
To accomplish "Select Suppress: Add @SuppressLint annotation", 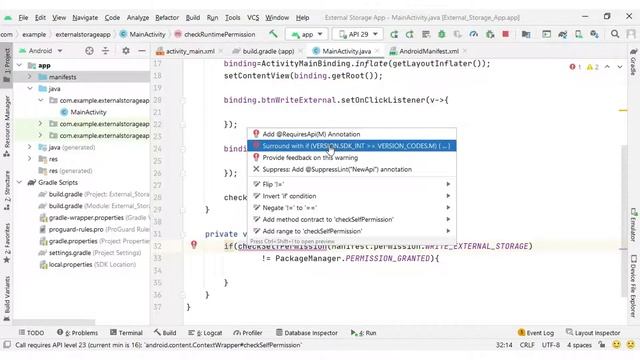I will point(351,169).
